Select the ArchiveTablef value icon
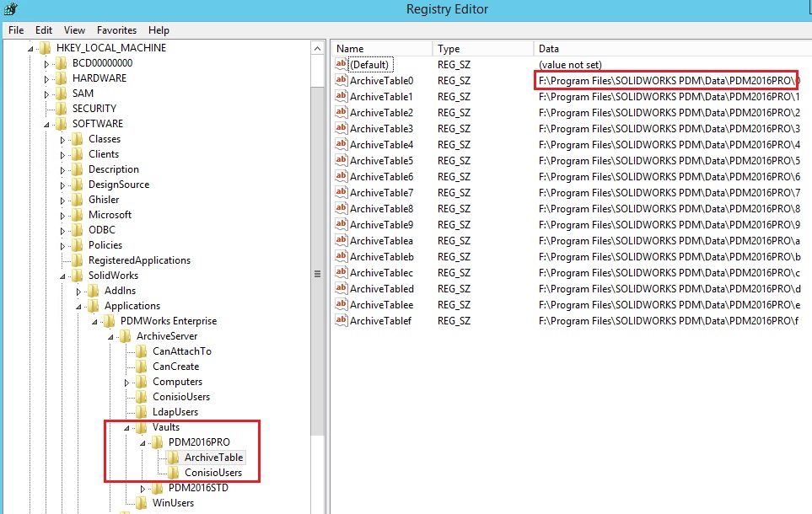This screenshot has height=514, width=812. 341,321
